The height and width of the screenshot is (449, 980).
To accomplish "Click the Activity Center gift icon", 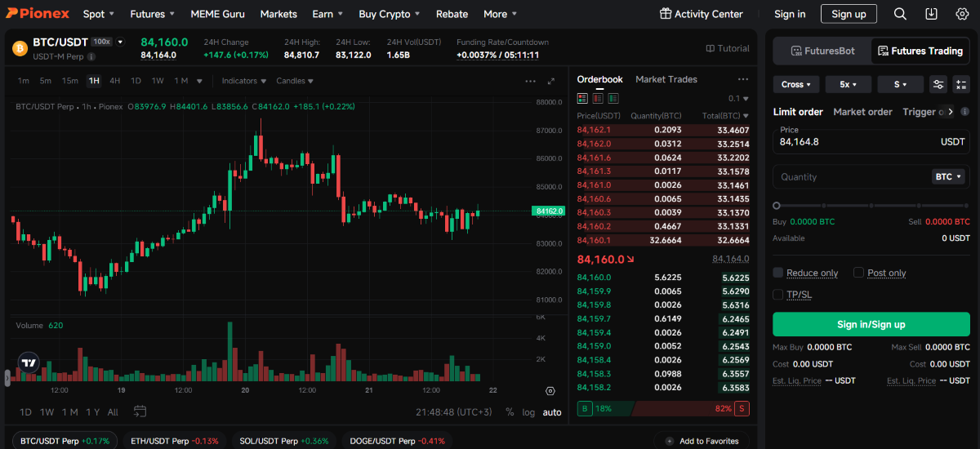I will (665, 14).
